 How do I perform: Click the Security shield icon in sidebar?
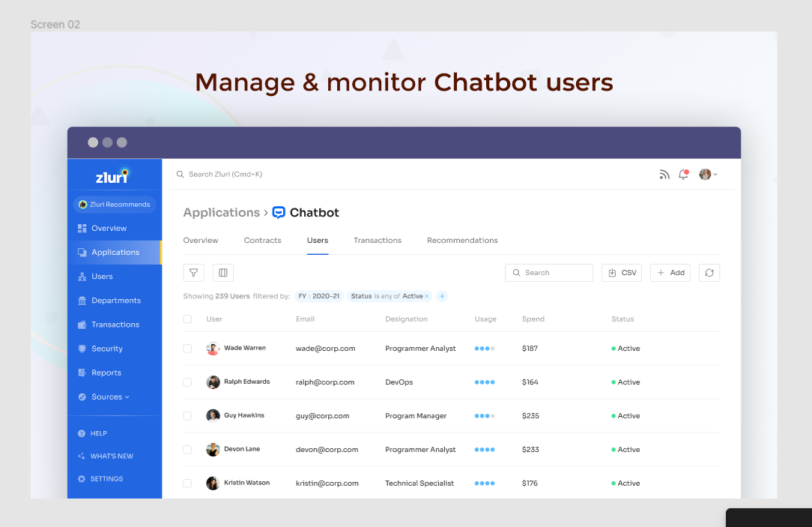pos(82,349)
